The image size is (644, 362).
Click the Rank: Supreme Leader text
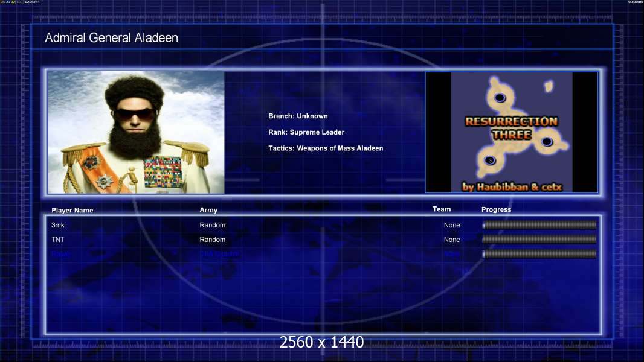(306, 132)
